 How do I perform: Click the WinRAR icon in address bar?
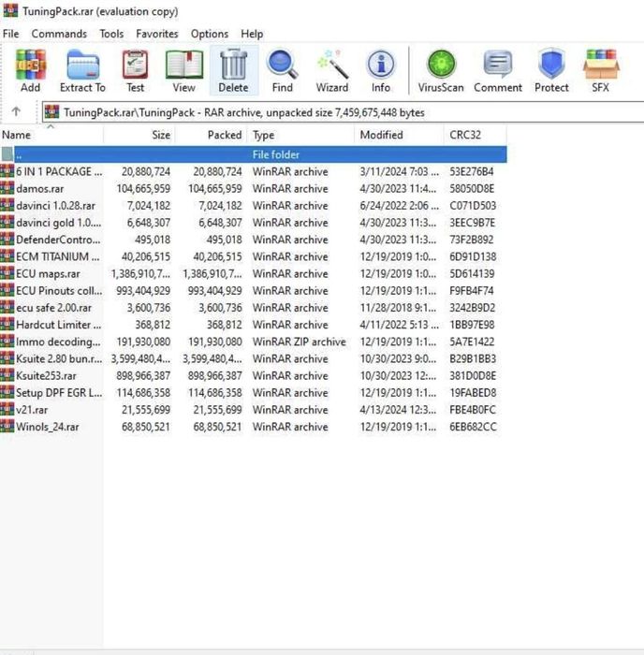[x=51, y=112]
